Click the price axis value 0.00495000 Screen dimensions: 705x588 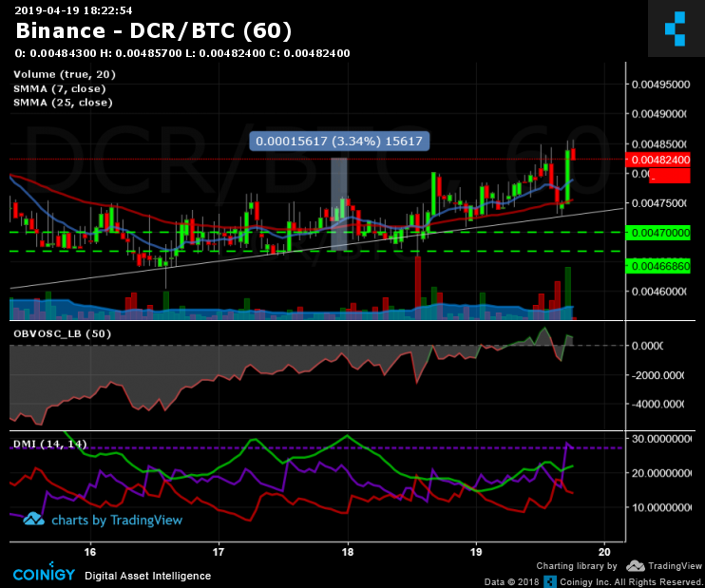[x=660, y=85]
